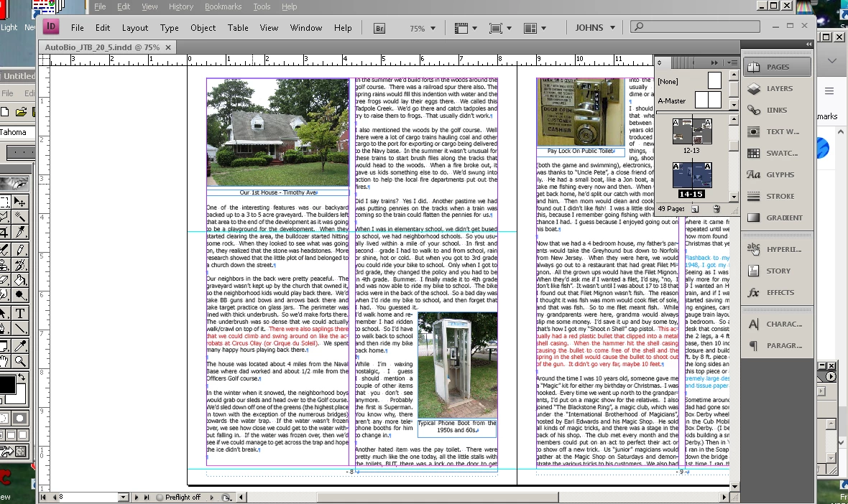The height and width of the screenshot is (504, 848).
Task: Open the JOHNS workspace switcher dropdown
Action: (x=595, y=27)
